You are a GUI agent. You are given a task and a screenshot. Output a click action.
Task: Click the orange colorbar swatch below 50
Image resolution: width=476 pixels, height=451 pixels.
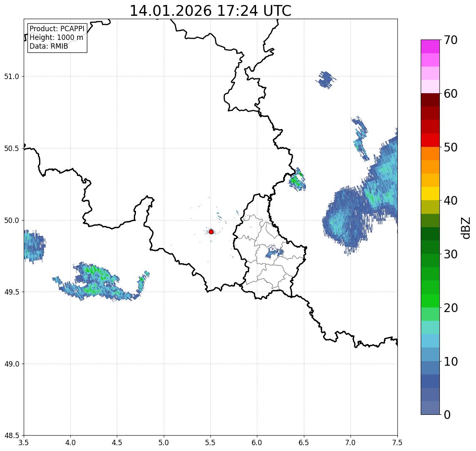click(x=430, y=154)
